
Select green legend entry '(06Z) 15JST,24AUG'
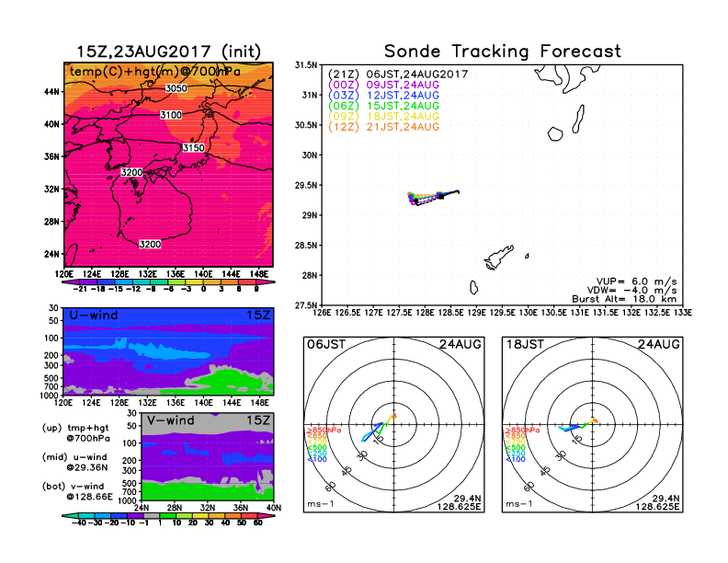pyautogui.click(x=383, y=106)
